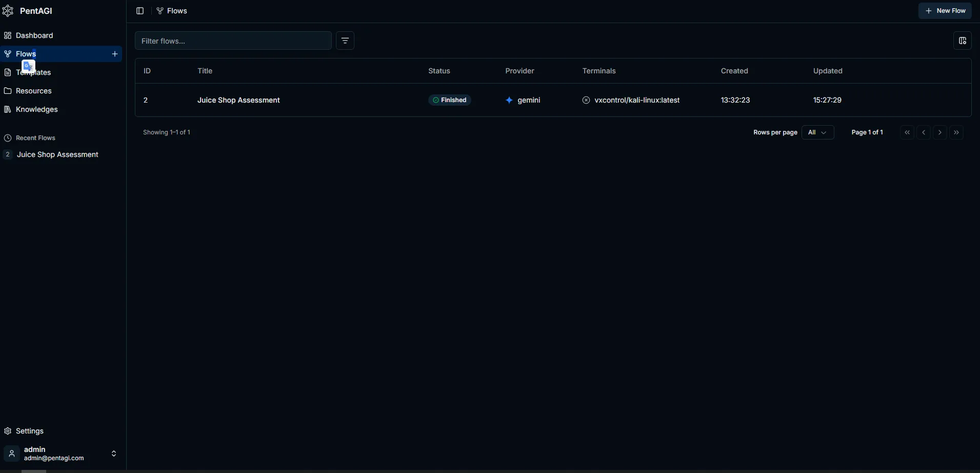Expand the admin account menu
This screenshot has width=980, height=473.
114,454
